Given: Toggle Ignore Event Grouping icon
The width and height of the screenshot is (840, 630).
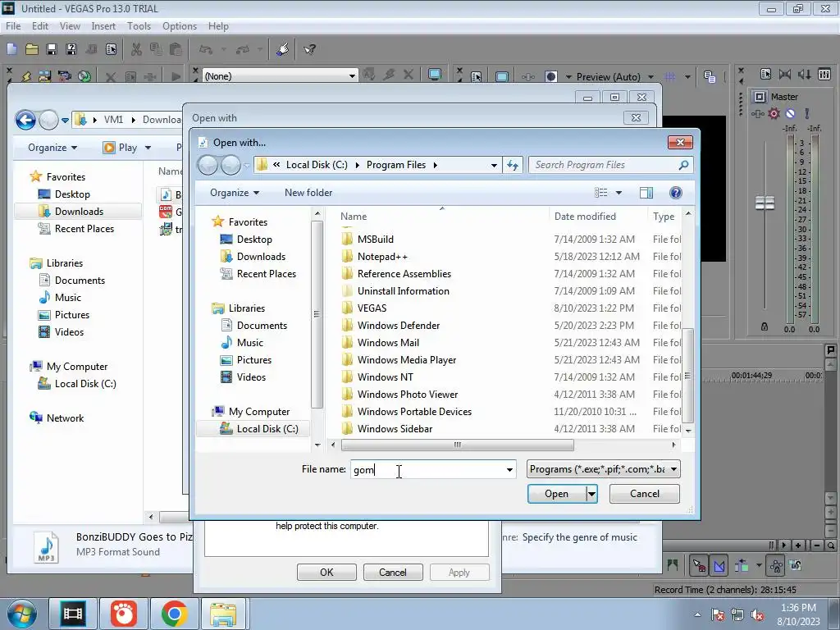Looking at the screenshot, I should pos(796,565).
